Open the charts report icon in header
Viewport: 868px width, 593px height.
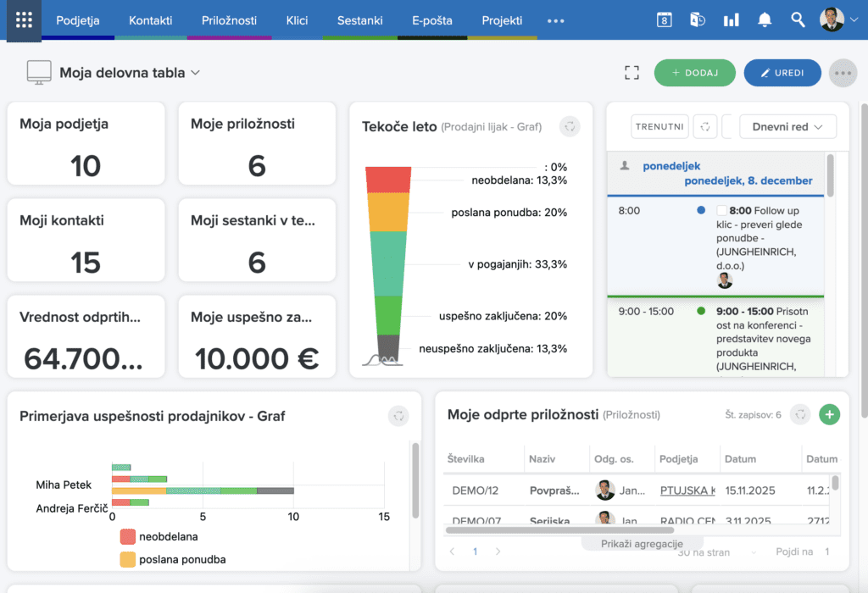[x=731, y=20]
